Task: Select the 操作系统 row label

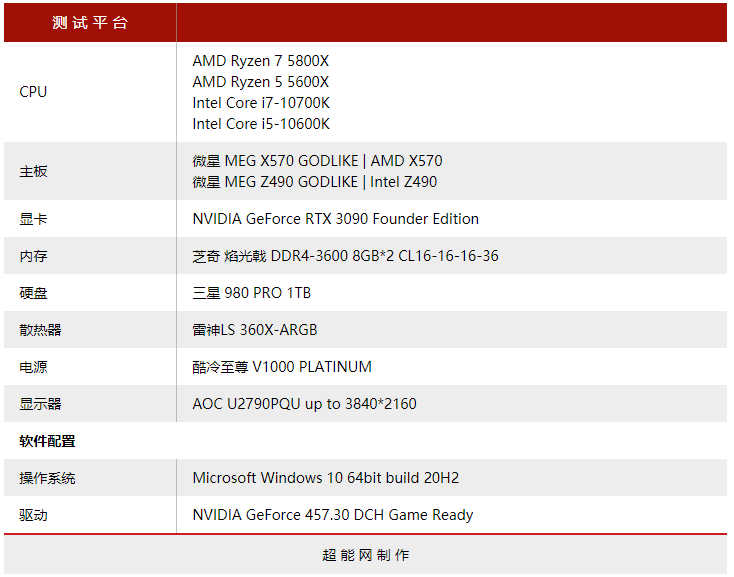Action: point(47,478)
